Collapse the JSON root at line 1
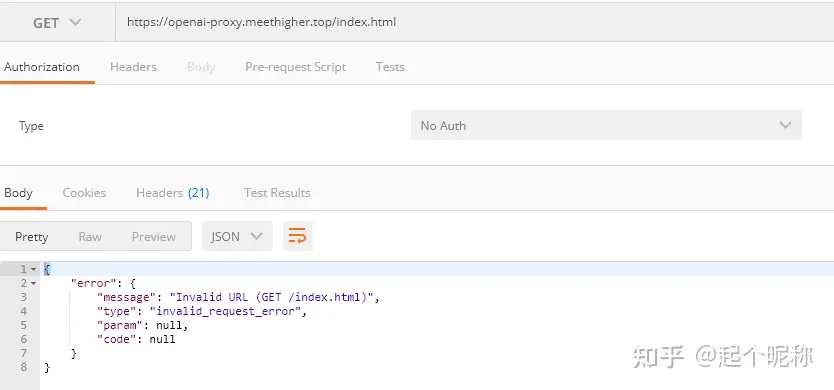The height and width of the screenshot is (390, 834). tap(34, 269)
